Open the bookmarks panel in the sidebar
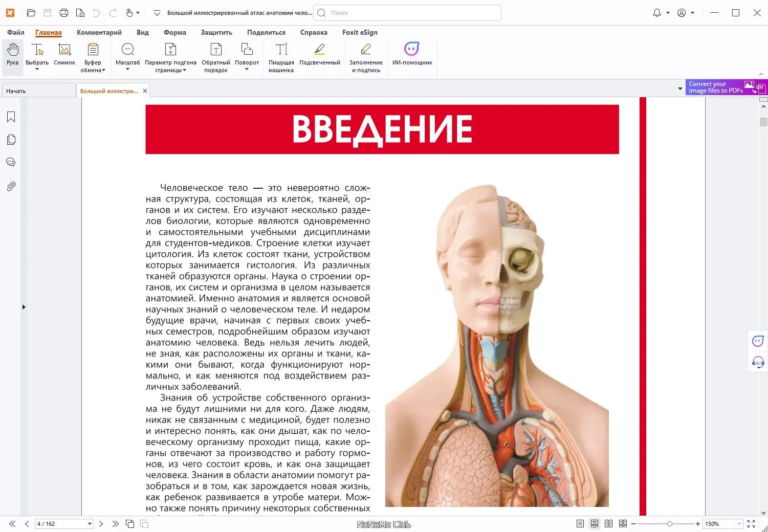768x532 pixels. pos(11,117)
